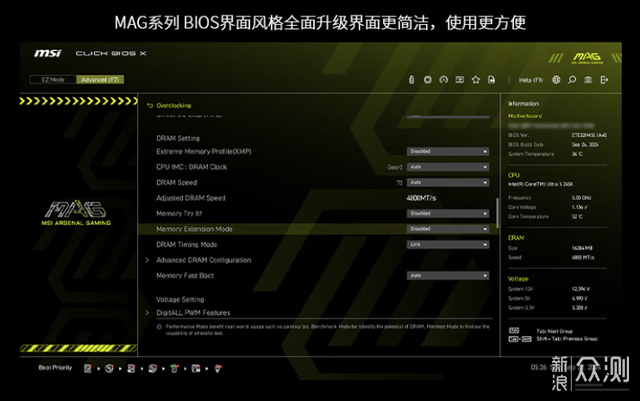The image size is (640, 401).
Task: Click the magnifier search icon
Action: [572, 80]
